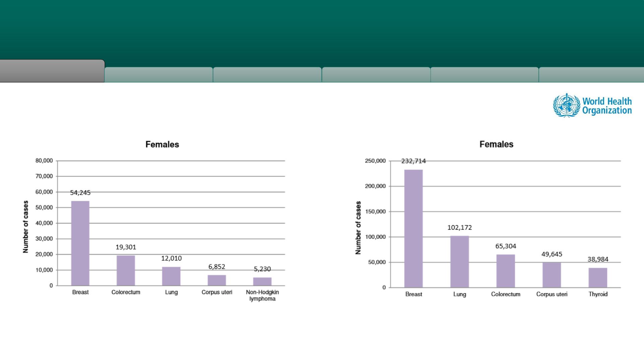Select the Colorectum bar labeled 19,301
644x362 pixels.
point(126,270)
